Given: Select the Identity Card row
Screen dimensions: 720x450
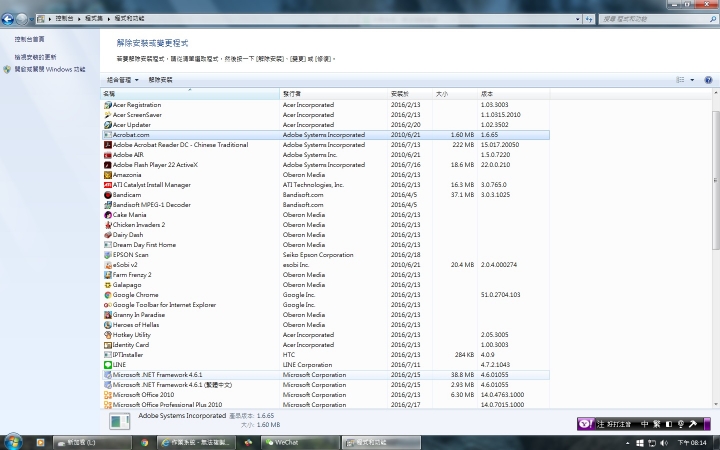Looking at the screenshot, I should (326, 345).
